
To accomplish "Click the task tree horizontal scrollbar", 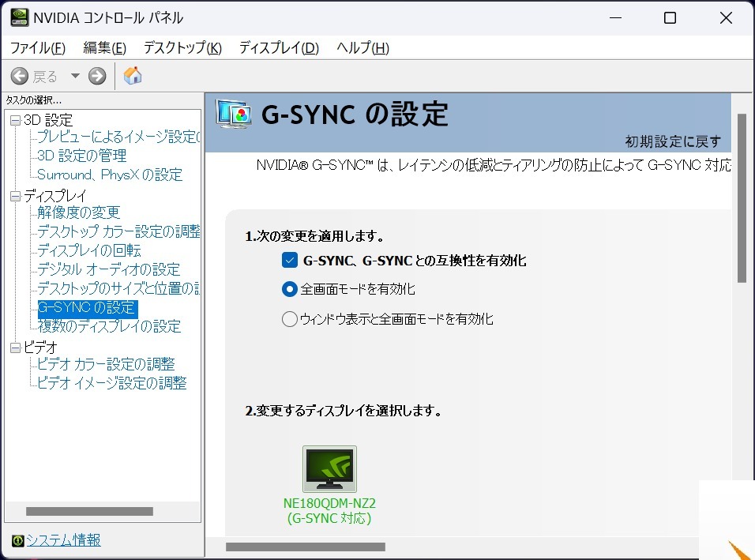I will [89, 511].
